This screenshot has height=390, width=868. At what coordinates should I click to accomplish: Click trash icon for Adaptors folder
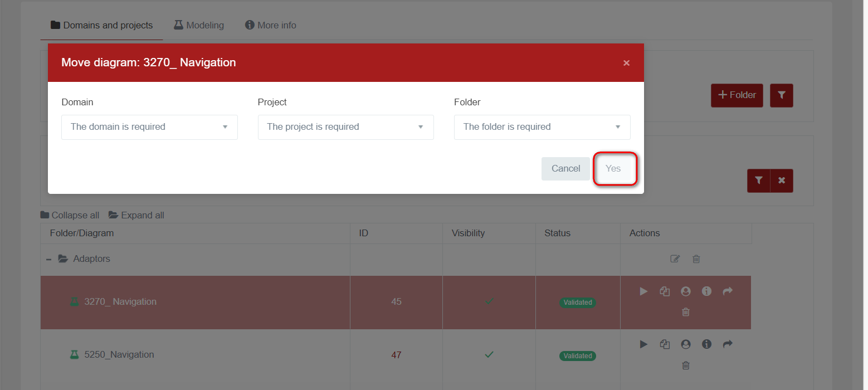[696, 259]
